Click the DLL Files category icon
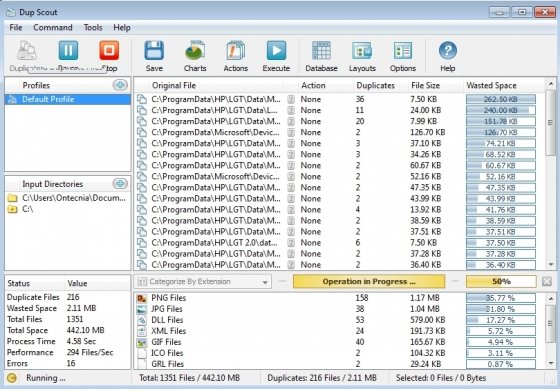 tap(142, 320)
